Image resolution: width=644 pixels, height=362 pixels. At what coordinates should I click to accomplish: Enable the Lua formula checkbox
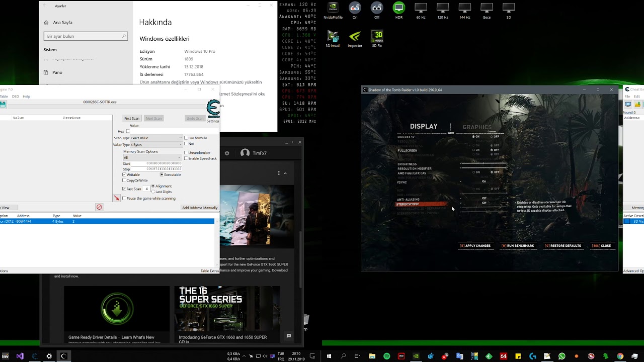click(186, 138)
